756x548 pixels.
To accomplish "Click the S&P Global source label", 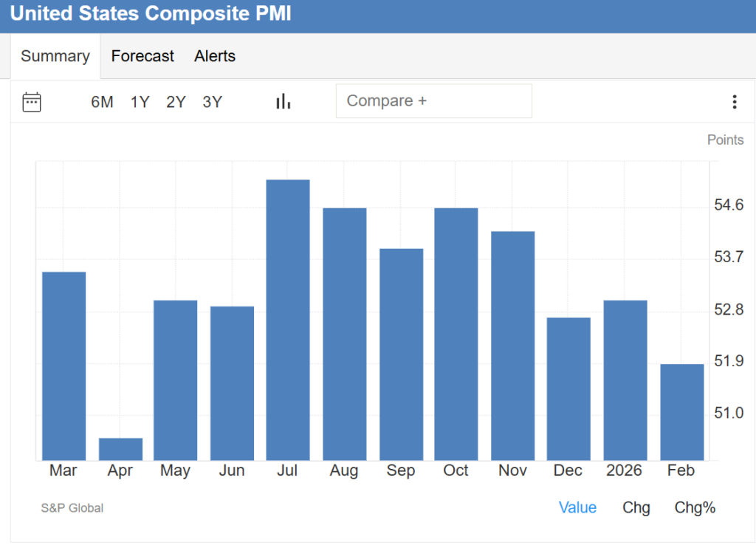I will tap(72, 508).
